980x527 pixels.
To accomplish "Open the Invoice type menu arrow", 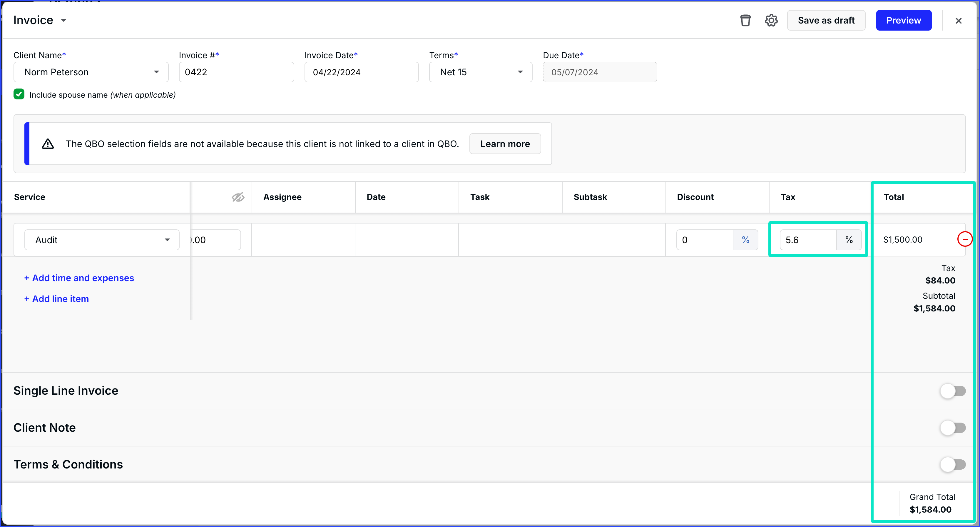I will tap(64, 21).
